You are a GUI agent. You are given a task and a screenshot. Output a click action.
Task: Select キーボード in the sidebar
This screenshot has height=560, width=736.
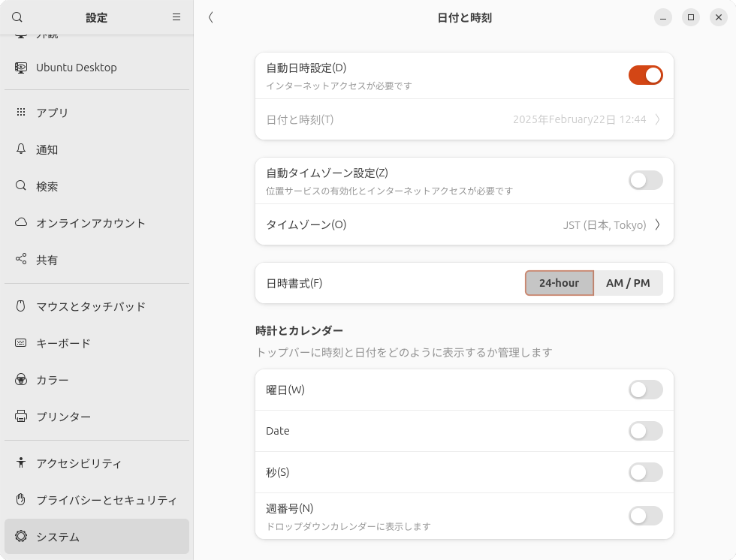63,343
